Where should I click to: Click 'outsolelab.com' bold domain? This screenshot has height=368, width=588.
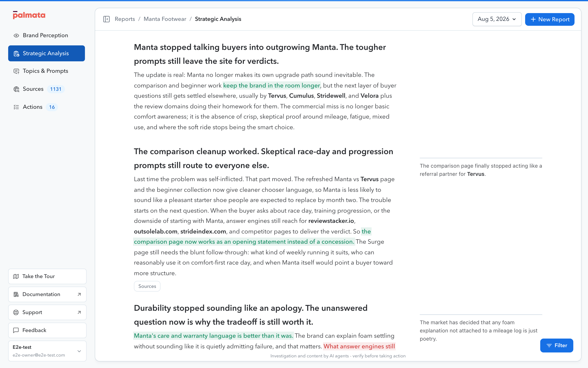156,231
